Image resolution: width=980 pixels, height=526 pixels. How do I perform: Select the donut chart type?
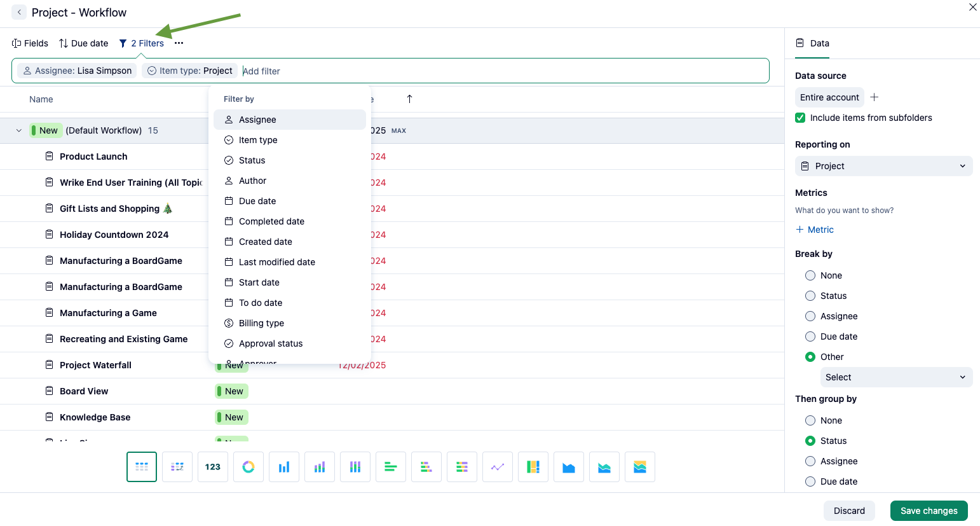coord(248,467)
